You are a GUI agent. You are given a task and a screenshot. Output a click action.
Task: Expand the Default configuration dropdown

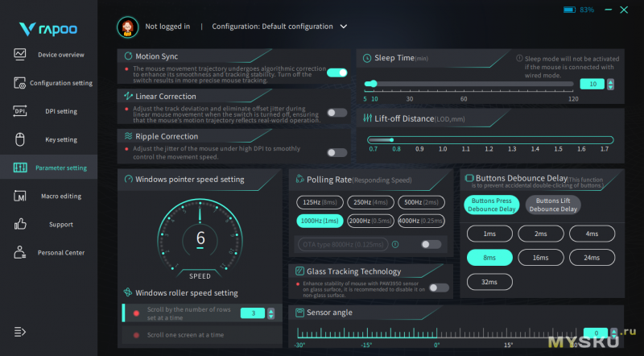click(x=344, y=26)
